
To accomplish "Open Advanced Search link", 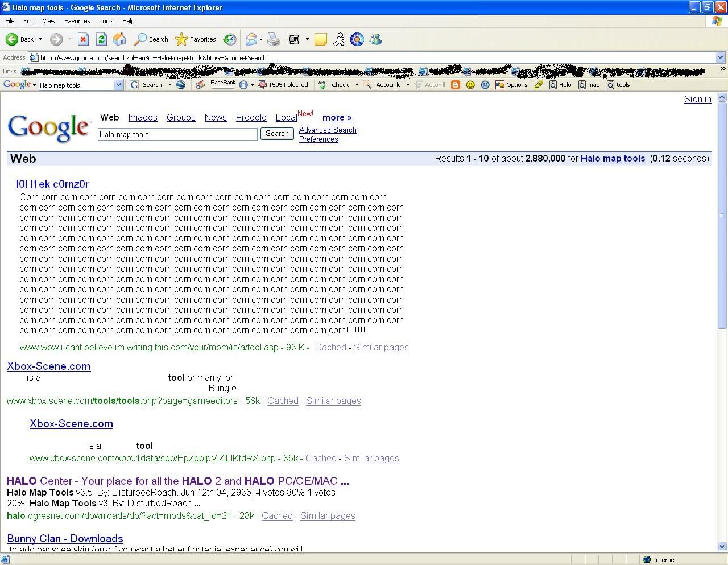I will pyautogui.click(x=328, y=130).
